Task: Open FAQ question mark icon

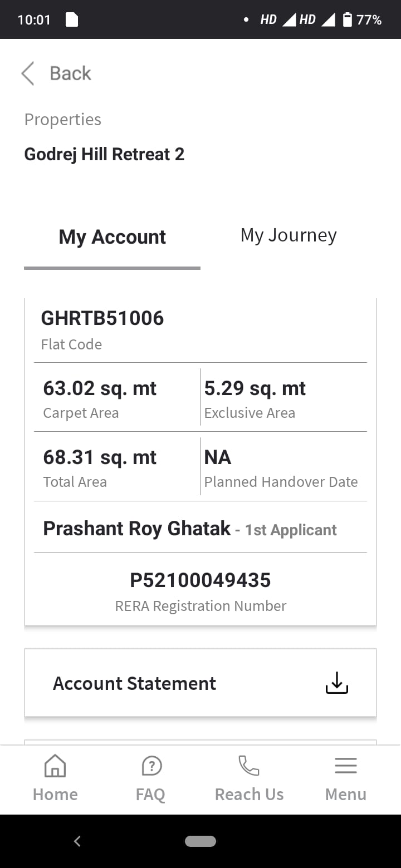Action: click(151, 766)
